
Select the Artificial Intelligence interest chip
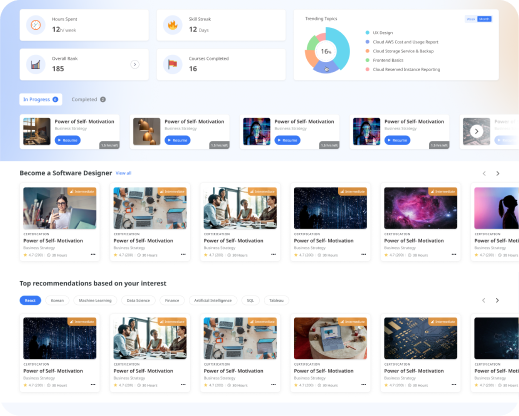tap(213, 300)
